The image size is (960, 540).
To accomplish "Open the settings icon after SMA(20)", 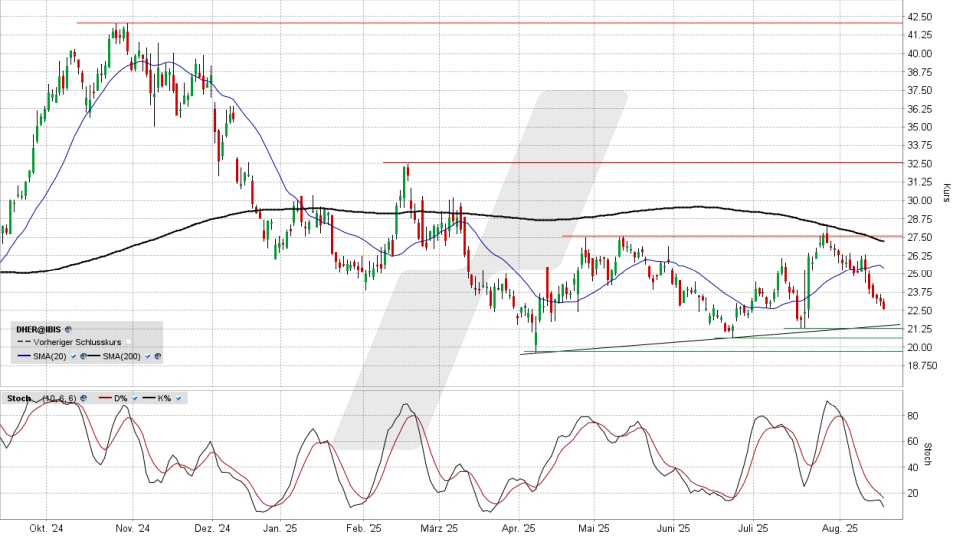I will [x=83, y=356].
